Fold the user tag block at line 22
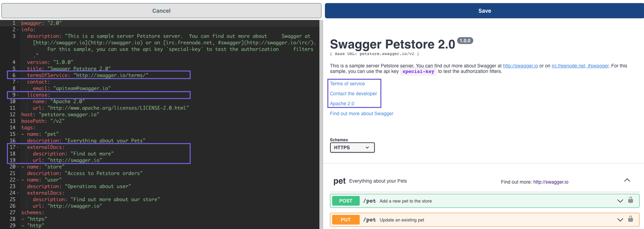This screenshot has width=644, height=229. 18,180
